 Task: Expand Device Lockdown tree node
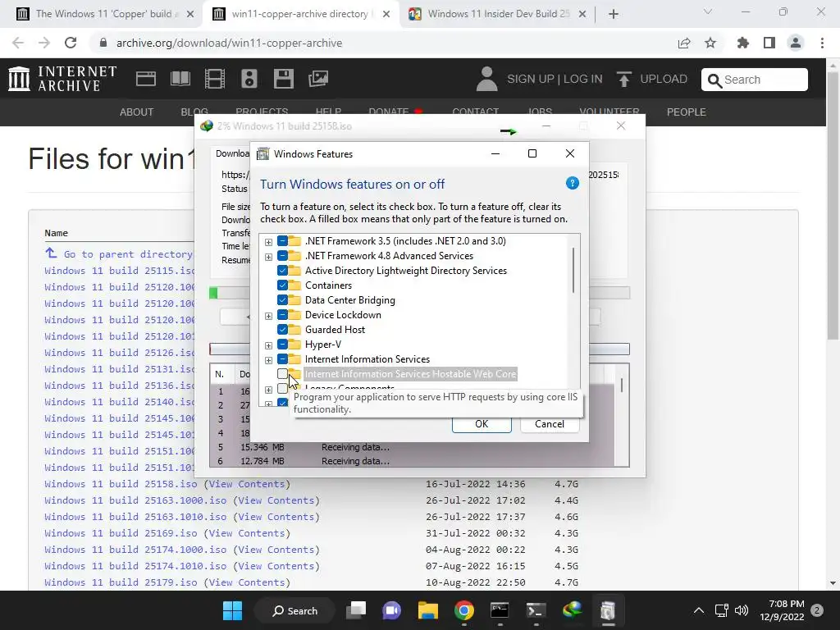[268, 316]
